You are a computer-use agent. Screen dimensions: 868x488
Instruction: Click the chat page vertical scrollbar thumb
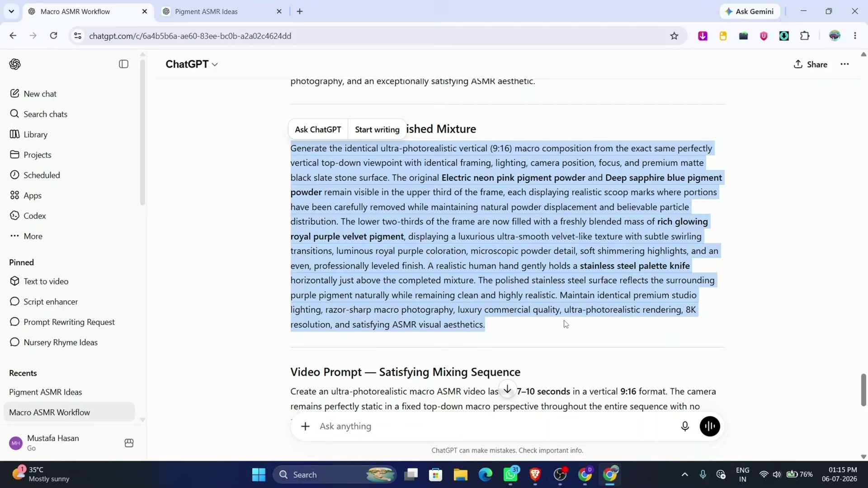(863, 389)
